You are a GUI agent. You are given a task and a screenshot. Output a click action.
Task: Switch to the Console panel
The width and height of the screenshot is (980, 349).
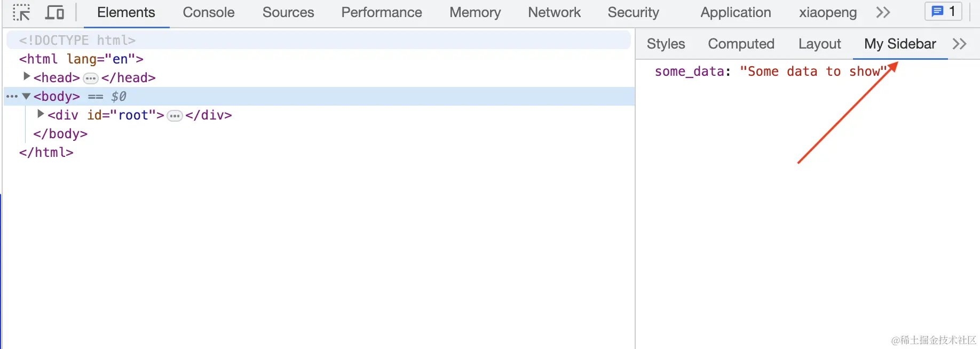[x=208, y=12]
